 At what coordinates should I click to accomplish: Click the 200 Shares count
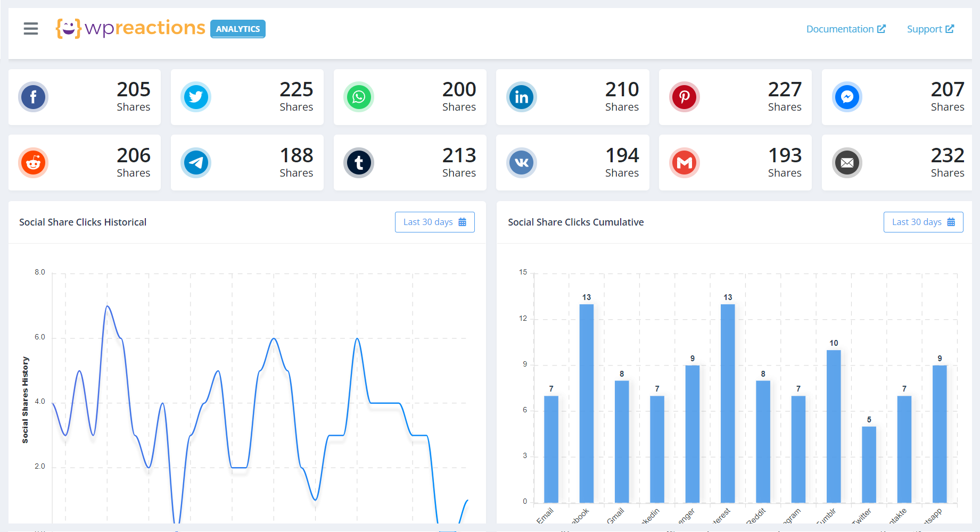[459, 96]
